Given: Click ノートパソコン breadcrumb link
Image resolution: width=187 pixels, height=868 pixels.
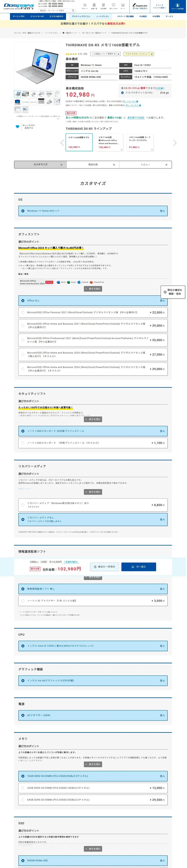Looking at the screenshot, I should point(52,33).
